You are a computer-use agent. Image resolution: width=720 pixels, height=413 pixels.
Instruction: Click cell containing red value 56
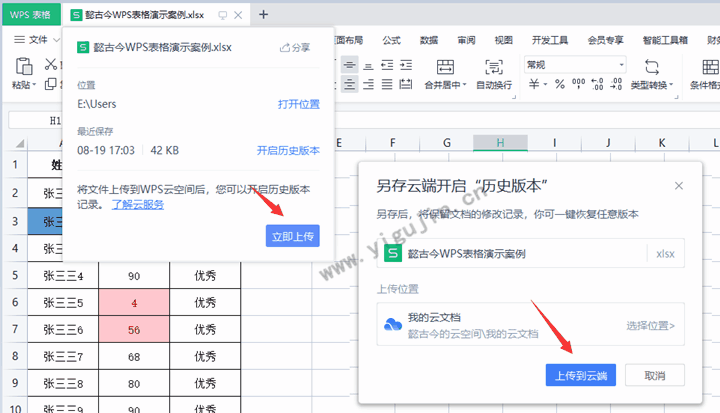pos(134,329)
